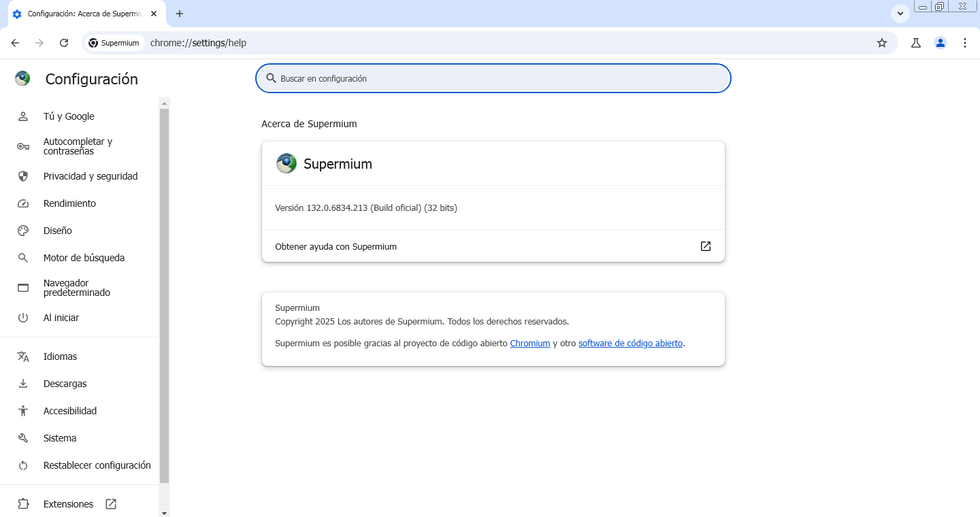Open the three-dot browser menu
Screen dimensions: 980x517
tap(965, 43)
